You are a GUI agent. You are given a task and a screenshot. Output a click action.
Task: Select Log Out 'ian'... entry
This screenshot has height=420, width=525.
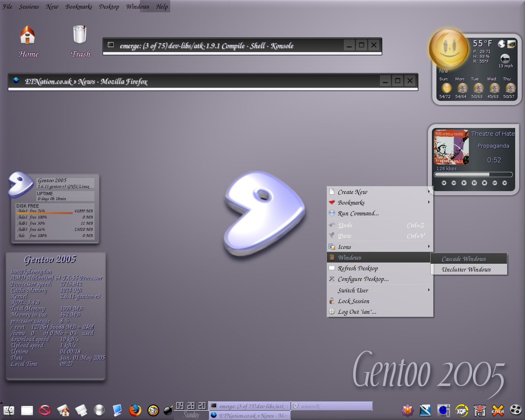pyautogui.click(x=380, y=311)
